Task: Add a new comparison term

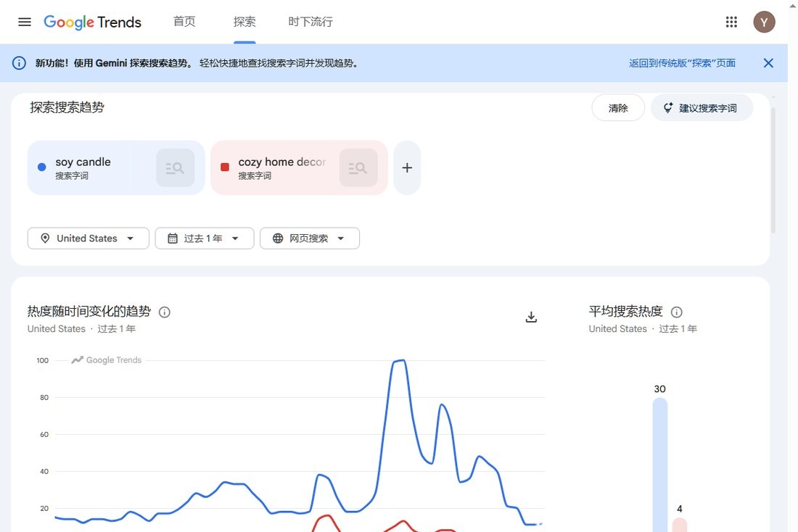Action: click(x=407, y=168)
